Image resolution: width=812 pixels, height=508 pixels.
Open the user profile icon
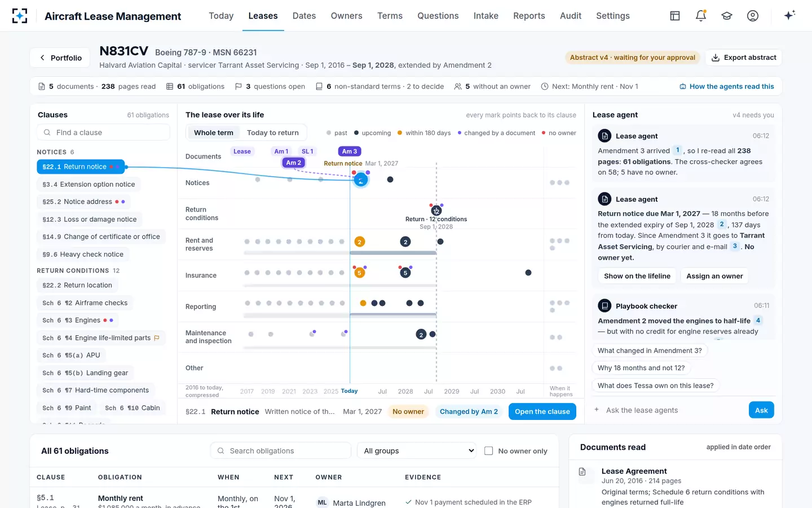point(753,16)
